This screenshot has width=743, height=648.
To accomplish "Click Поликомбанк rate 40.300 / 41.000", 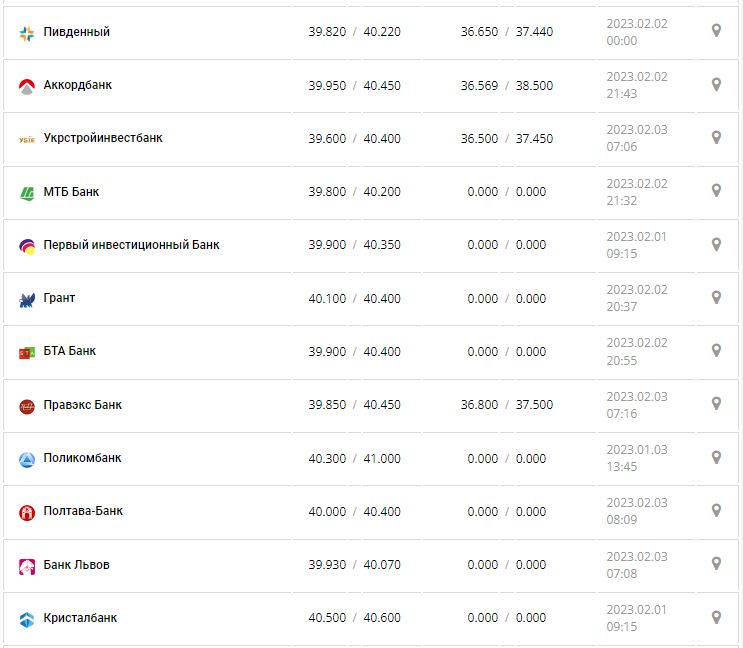I will pyautogui.click(x=354, y=458).
